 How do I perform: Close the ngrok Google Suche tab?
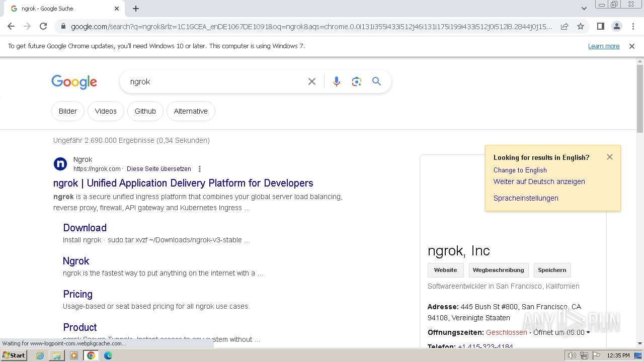pos(117,9)
